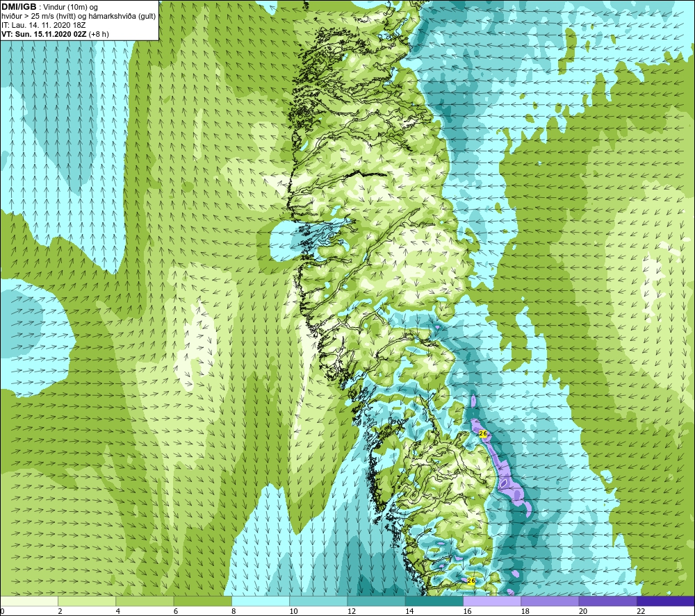Click the '10' scale tick label
This screenshot has width=695, height=616.
point(293,611)
